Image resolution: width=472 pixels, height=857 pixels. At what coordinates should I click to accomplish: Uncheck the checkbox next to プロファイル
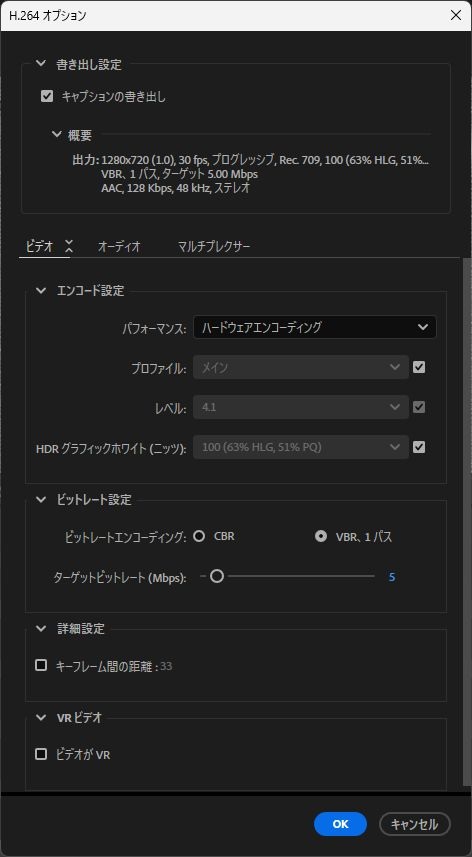click(419, 367)
